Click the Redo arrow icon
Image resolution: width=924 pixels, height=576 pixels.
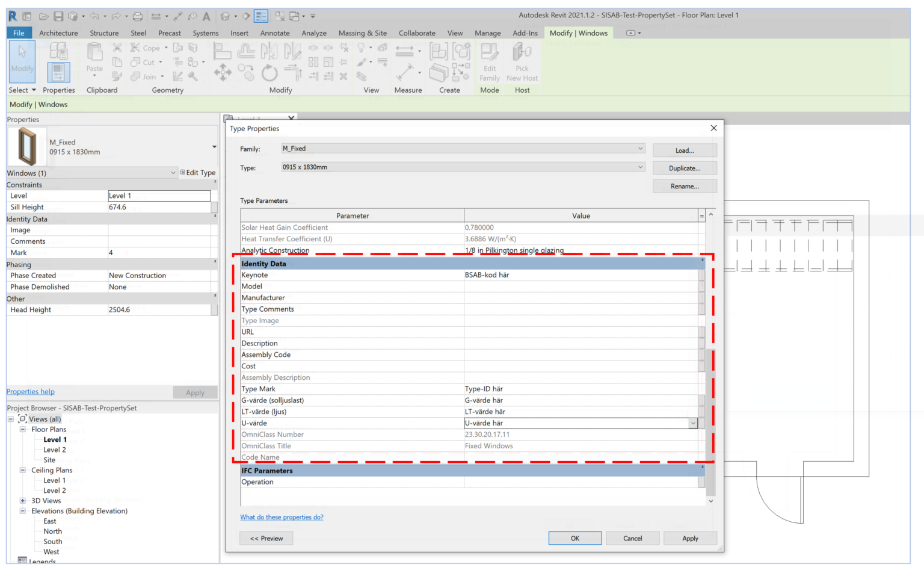(x=116, y=16)
